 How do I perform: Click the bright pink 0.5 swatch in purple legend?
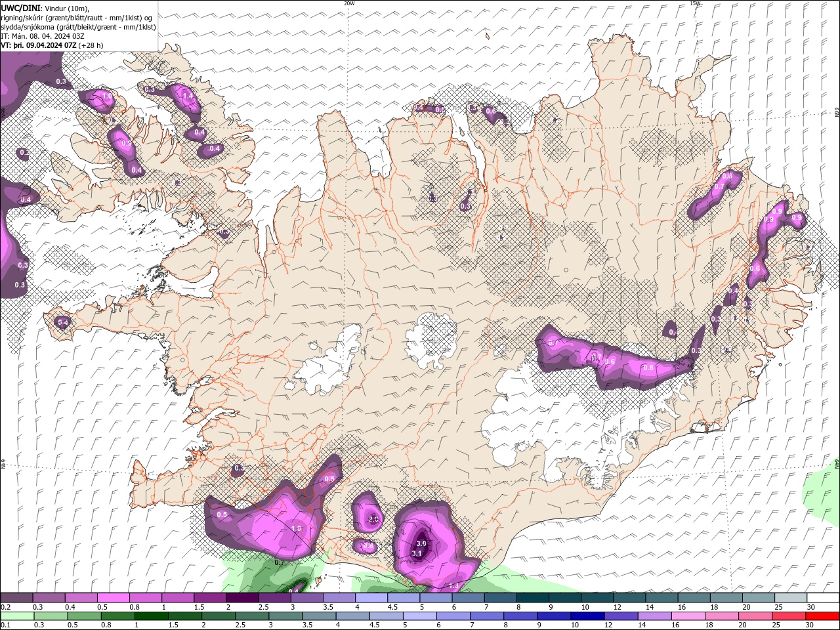(113, 598)
